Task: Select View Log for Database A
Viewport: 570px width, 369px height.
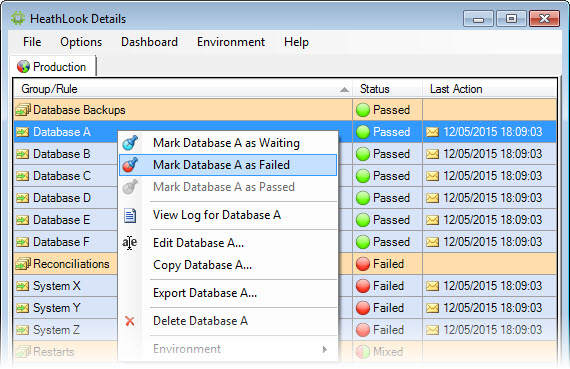Action: pyautogui.click(x=228, y=215)
